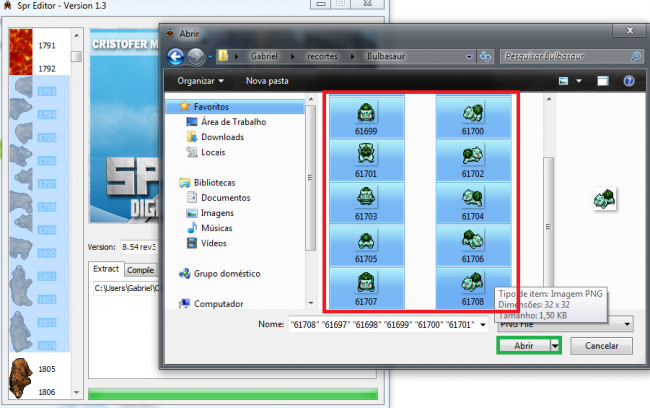The height and width of the screenshot is (408, 650).
Task: Click Nova pasta
Action: pos(267,81)
